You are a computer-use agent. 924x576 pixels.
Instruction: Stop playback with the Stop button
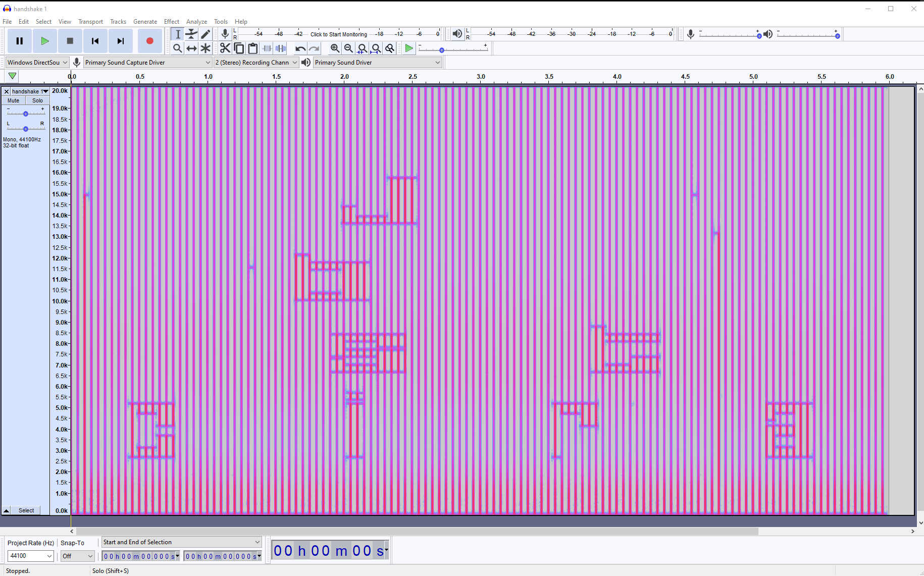pyautogui.click(x=70, y=41)
